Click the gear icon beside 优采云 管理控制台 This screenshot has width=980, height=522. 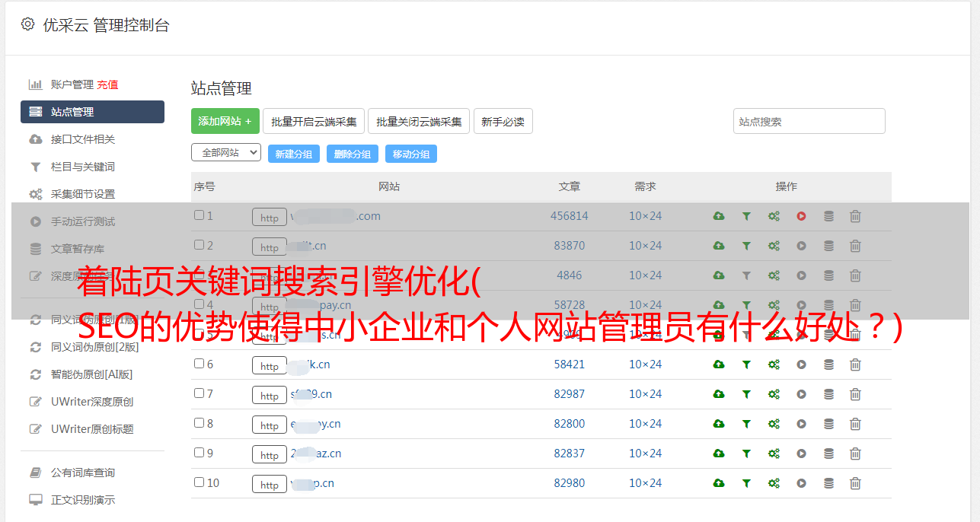click(x=27, y=24)
